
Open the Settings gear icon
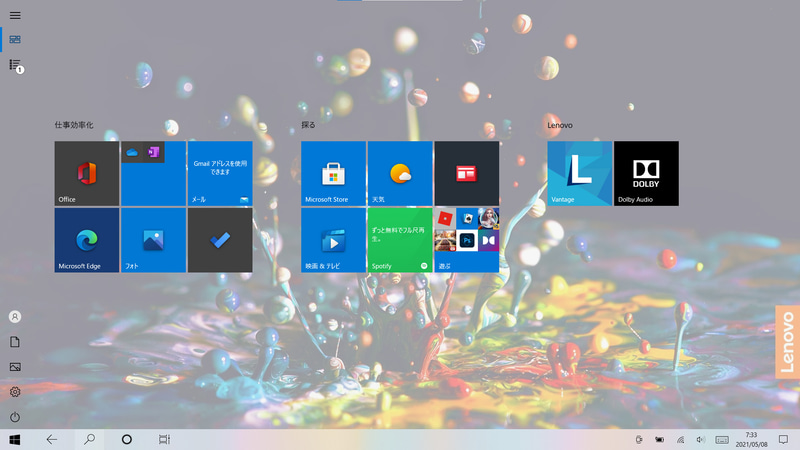click(x=15, y=392)
